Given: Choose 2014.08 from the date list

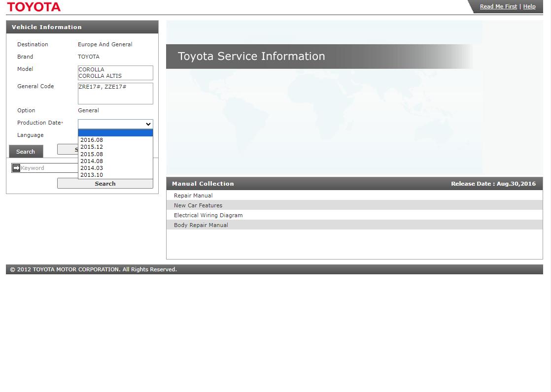Looking at the screenshot, I should 115,161.
